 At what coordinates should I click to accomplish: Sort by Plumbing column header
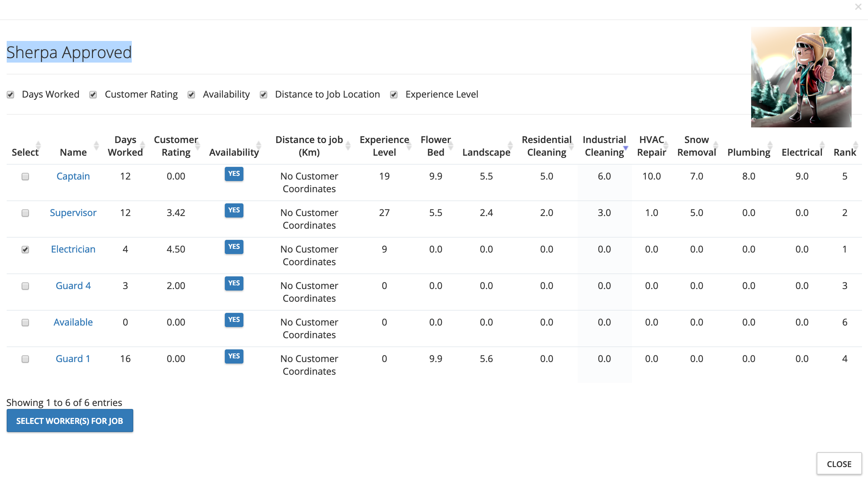point(749,152)
